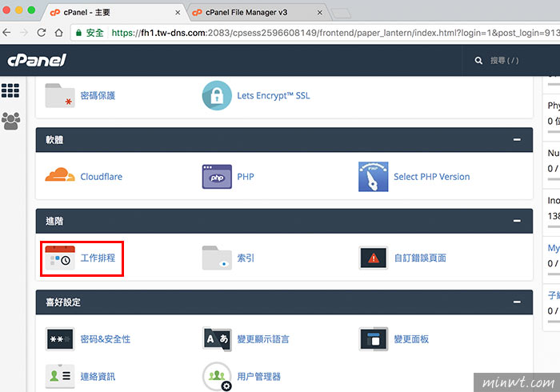This screenshot has height=392, width=560.
Task: Open the Cloudflare cloud icon
Action: point(60,175)
